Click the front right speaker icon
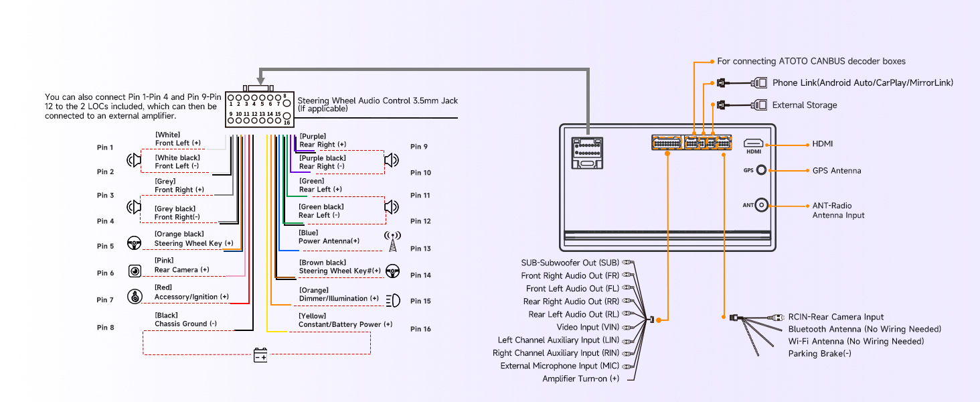This screenshot has width=980, height=402. (134, 207)
